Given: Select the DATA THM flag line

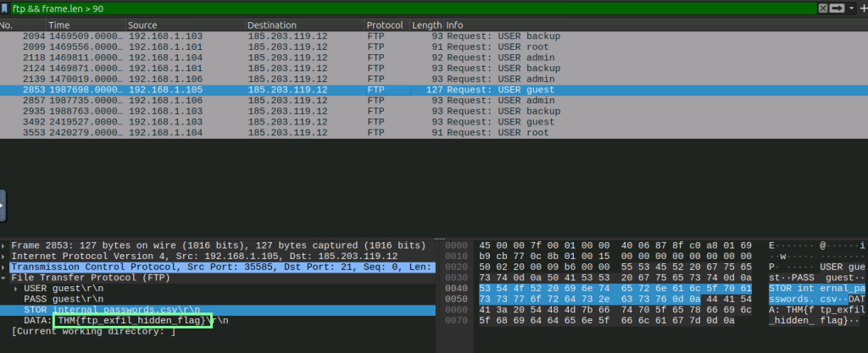Looking at the screenshot, I should (127, 322).
